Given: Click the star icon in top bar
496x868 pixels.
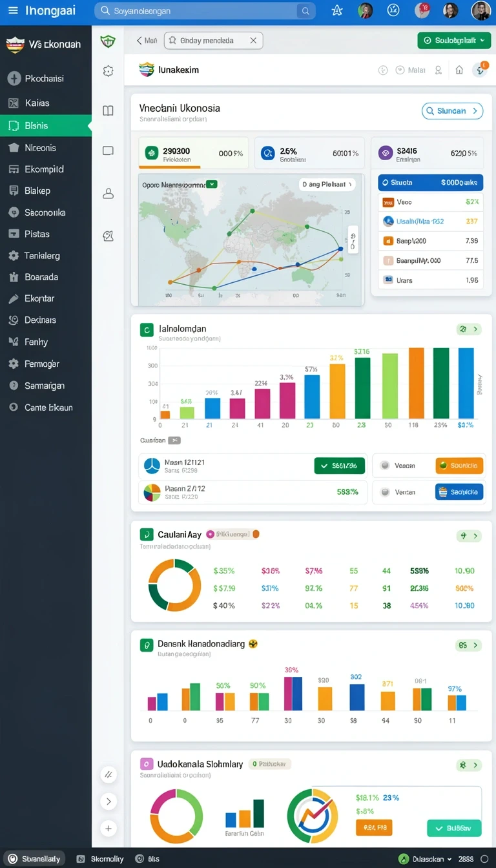Looking at the screenshot, I should tap(337, 10).
